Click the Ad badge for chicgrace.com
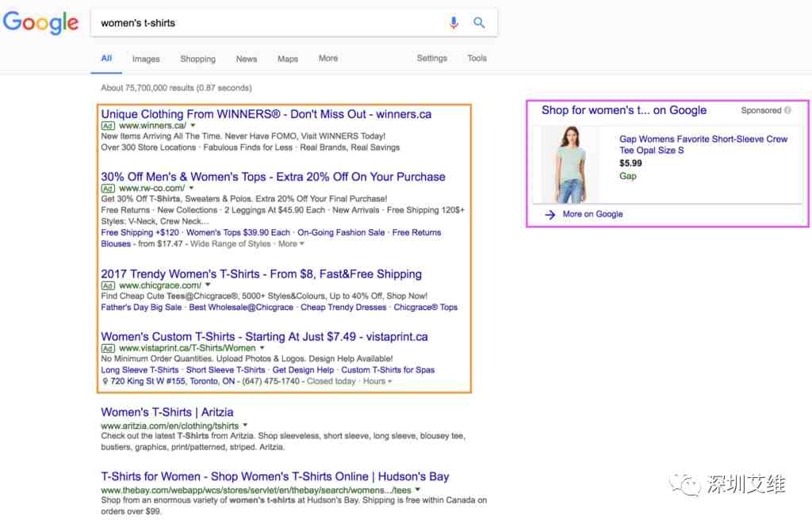This screenshot has height=520, width=812. click(x=108, y=286)
